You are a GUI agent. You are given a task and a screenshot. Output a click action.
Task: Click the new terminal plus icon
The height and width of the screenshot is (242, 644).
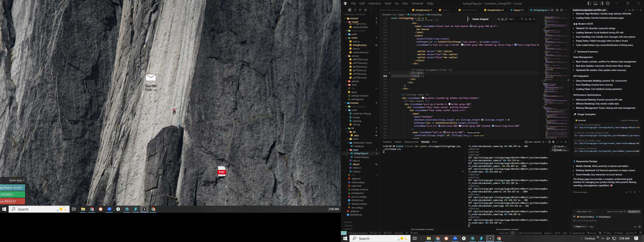(x=543, y=142)
